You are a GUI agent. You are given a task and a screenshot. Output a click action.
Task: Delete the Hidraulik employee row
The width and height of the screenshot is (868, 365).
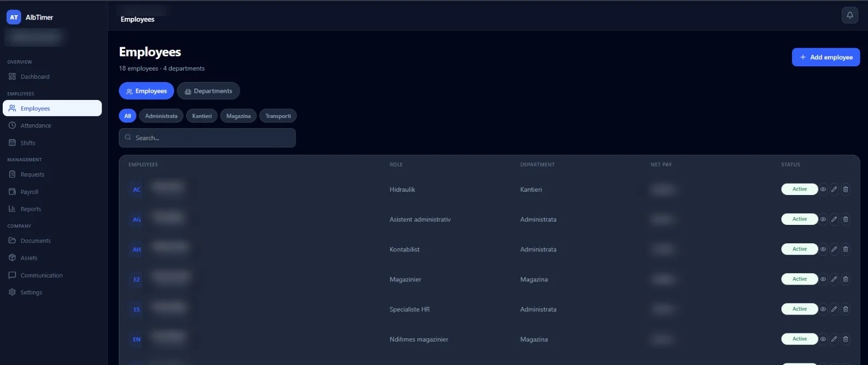(x=846, y=190)
